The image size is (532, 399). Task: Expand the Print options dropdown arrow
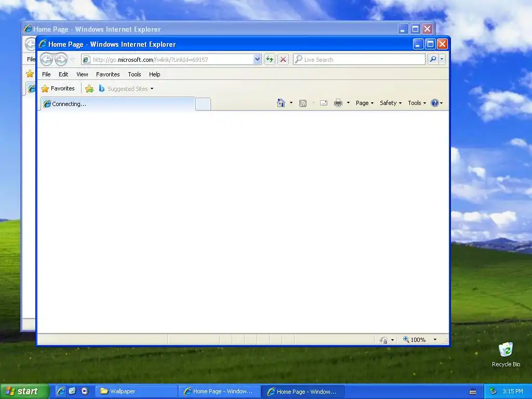pos(348,103)
